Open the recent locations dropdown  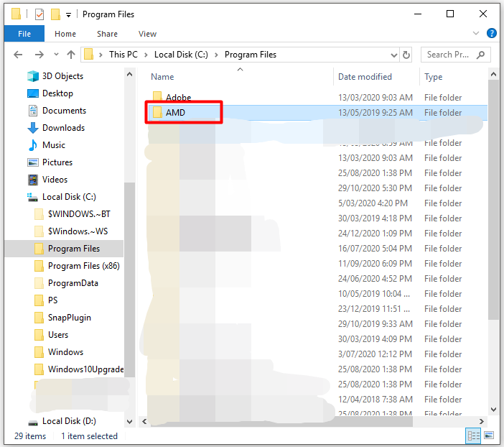point(56,55)
